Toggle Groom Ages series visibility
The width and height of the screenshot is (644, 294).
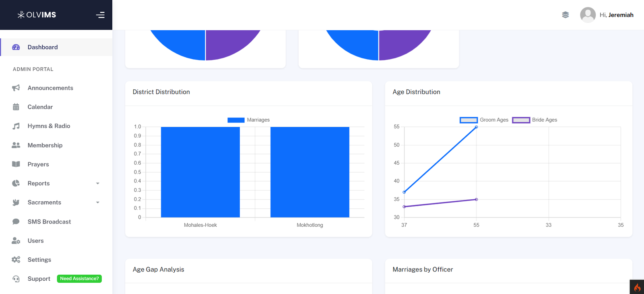484,120
